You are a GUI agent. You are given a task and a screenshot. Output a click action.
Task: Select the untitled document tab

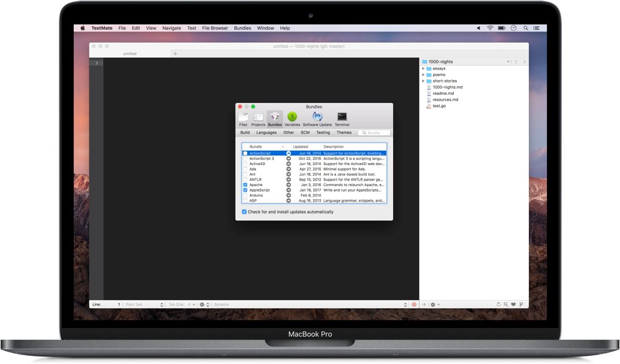tap(130, 53)
